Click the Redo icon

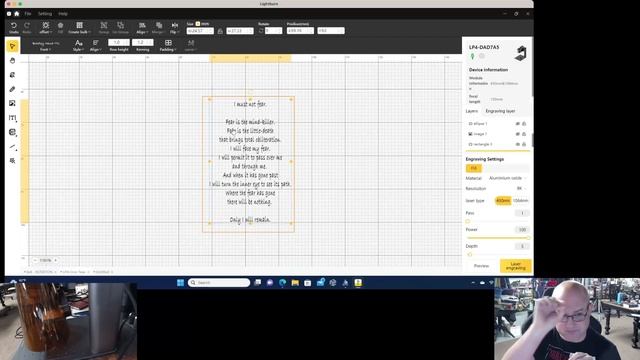(27, 26)
